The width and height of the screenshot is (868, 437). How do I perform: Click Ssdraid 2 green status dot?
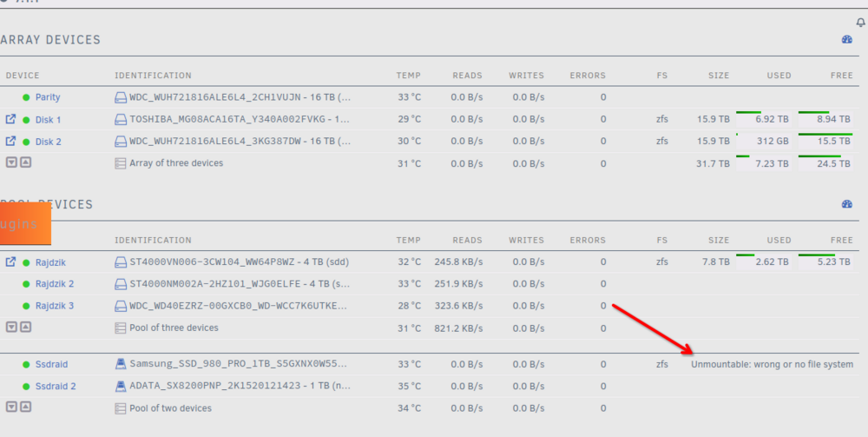pos(26,386)
